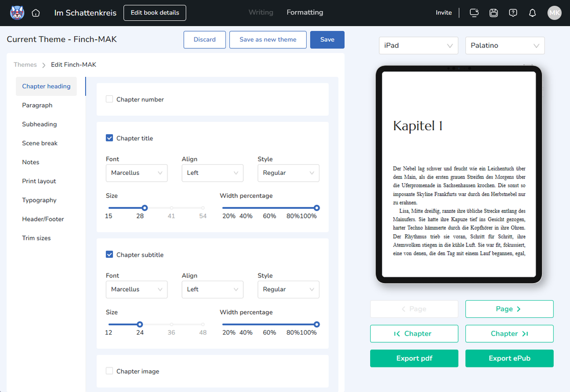Open the MK user avatar

pyautogui.click(x=554, y=13)
